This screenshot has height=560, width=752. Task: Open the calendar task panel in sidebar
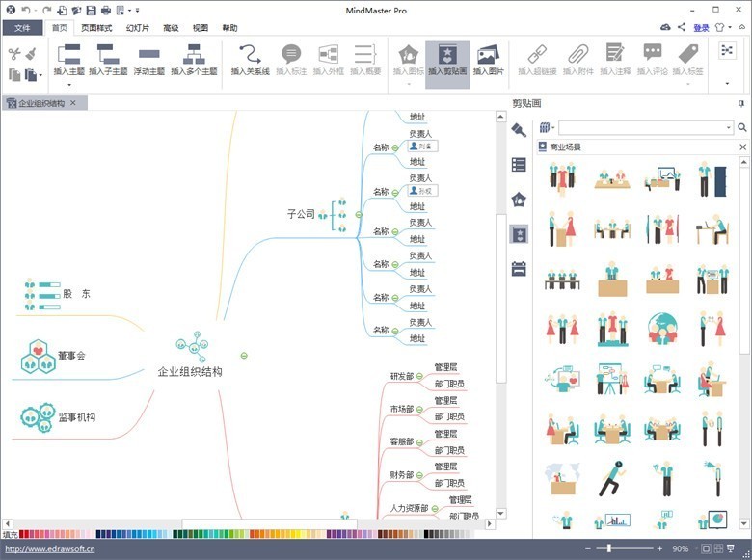(x=519, y=269)
